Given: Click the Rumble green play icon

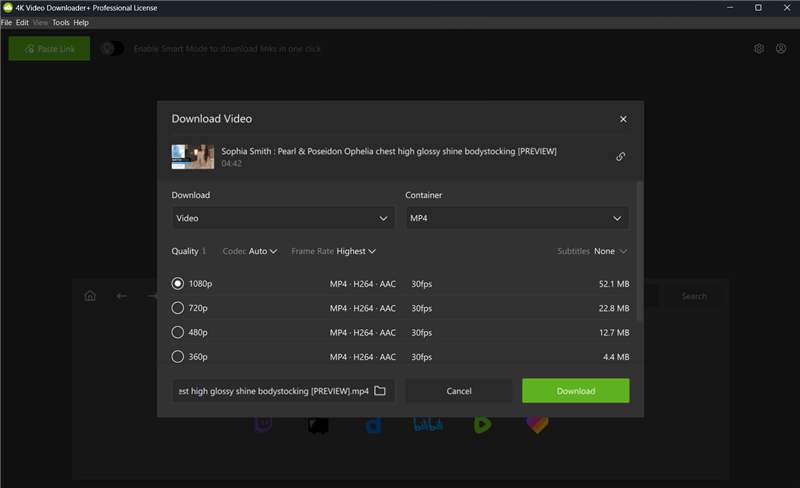Looking at the screenshot, I should pyautogui.click(x=482, y=424).
